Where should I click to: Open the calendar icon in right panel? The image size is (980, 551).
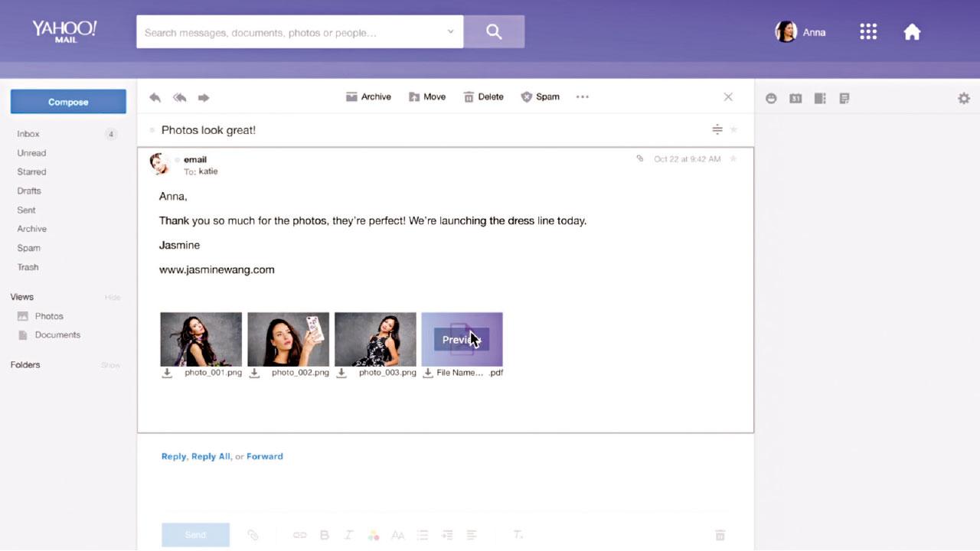pyautogui.click(x=795, y=98)
